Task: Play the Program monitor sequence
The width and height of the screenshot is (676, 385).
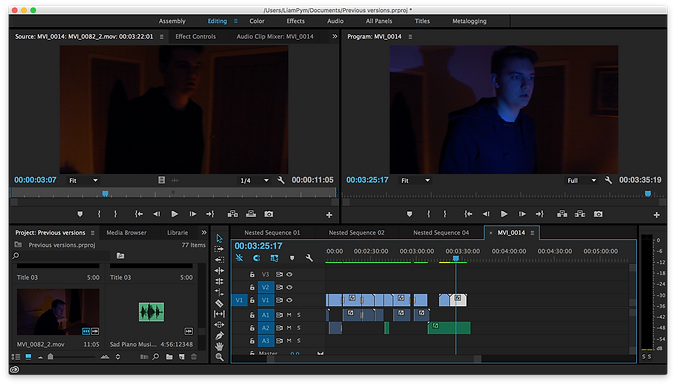Action: click(504, 214)
